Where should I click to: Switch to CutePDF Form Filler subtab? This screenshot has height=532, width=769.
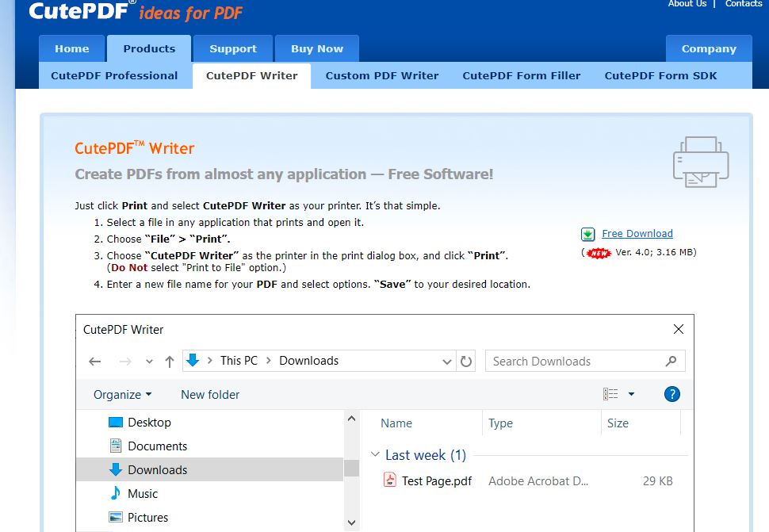(x=522, y=75)
